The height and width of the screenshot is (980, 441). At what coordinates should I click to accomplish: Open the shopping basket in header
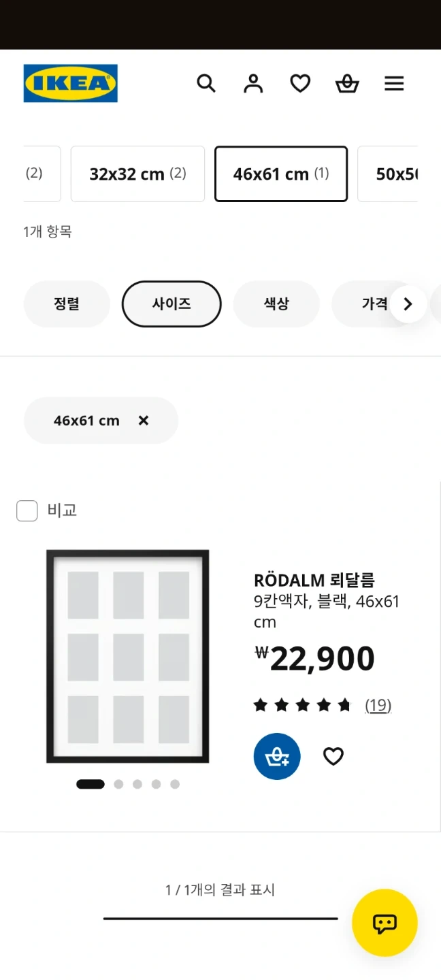coord(347,84)
